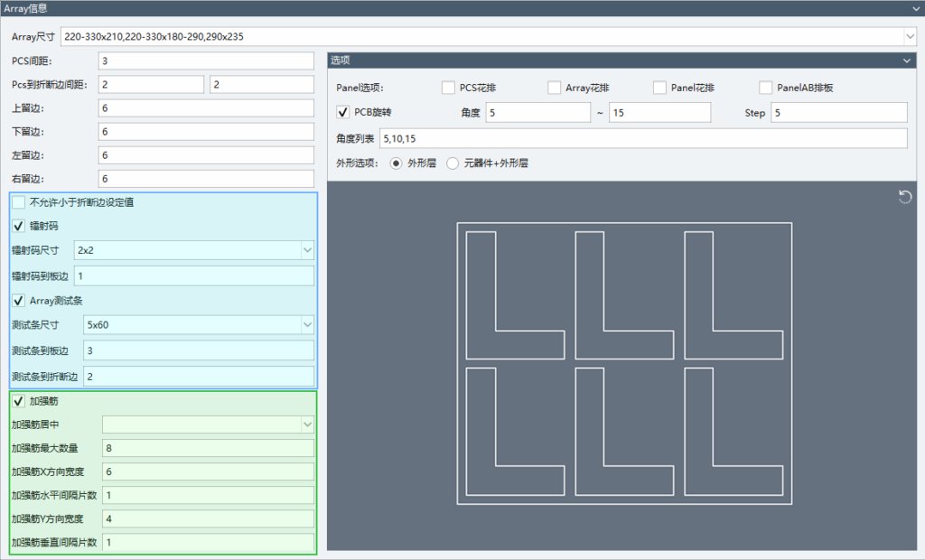Uncheck the Array测试条 checkbox
Image resolution: width=925 pixels, height=560 pixels.
19,301
